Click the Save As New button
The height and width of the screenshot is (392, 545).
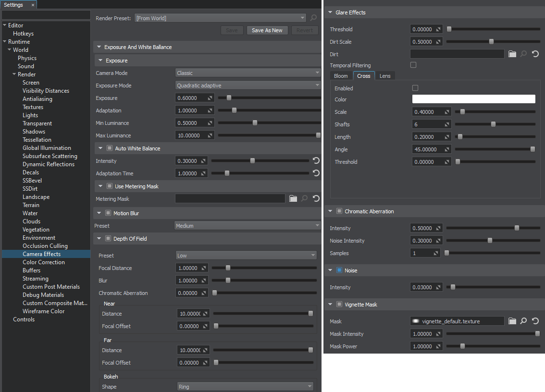click(x=267, y=30)
